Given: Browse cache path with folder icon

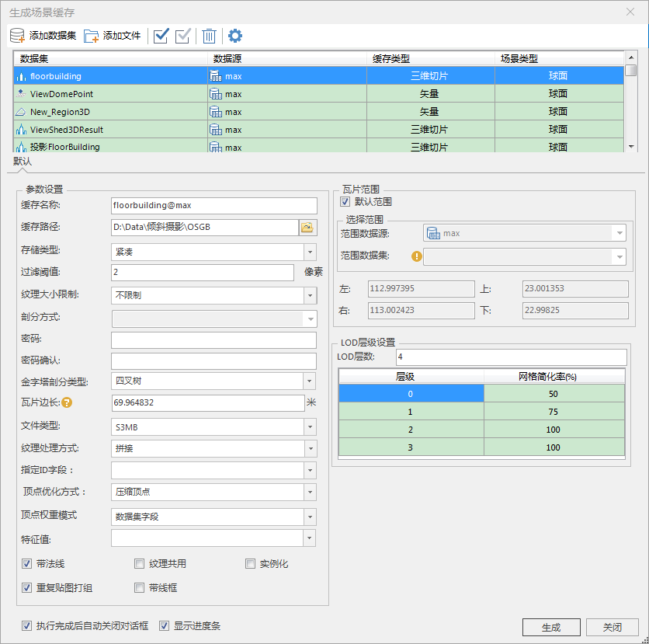Looking at the screenshot, I should [308, 227].
